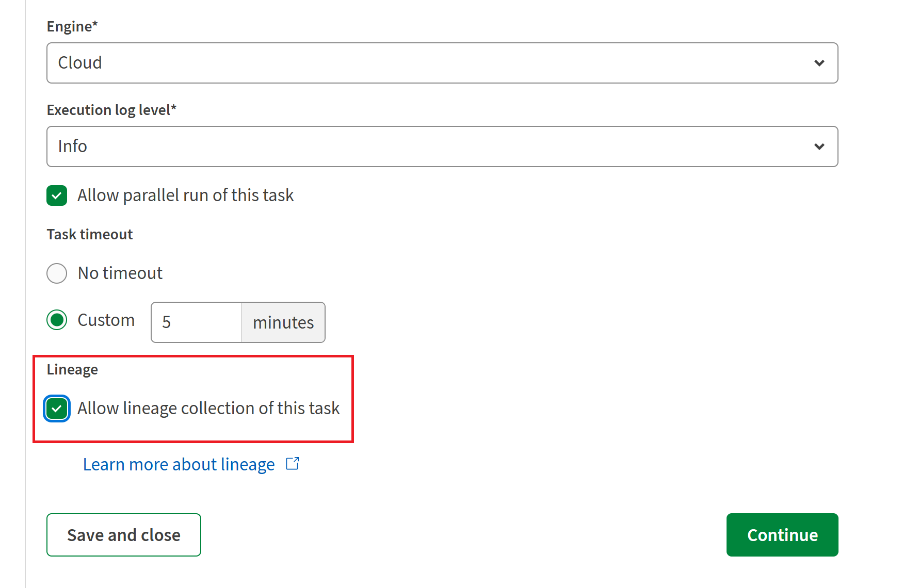The height and width of the screenshot is (588, 903).
Task: Click the green checkmark for parallel run
Action: coord(57,195)
